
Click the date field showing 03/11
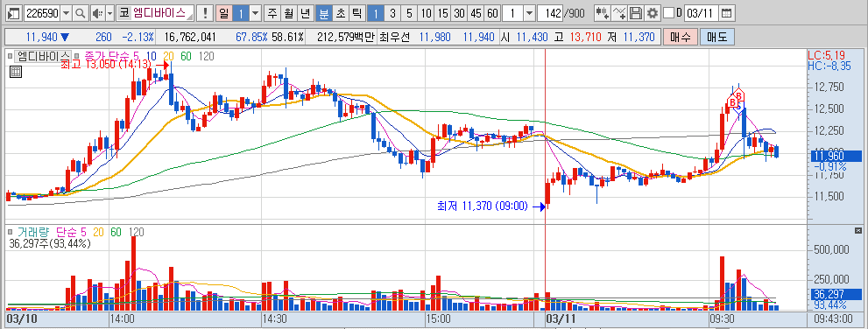tap(702, 13)
